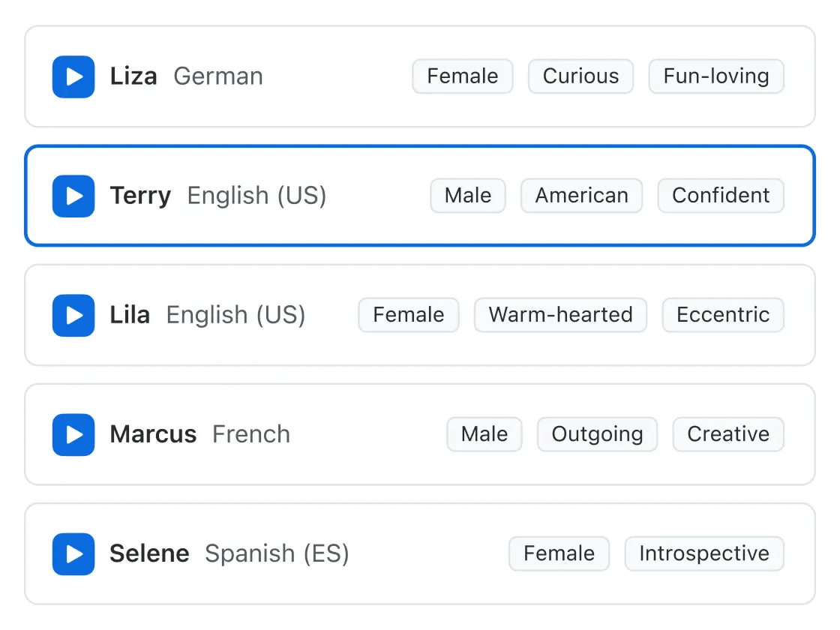This screenshot has height=630, width=840.
Task: Click the Confident trait chip
Action: pos(720,196)
